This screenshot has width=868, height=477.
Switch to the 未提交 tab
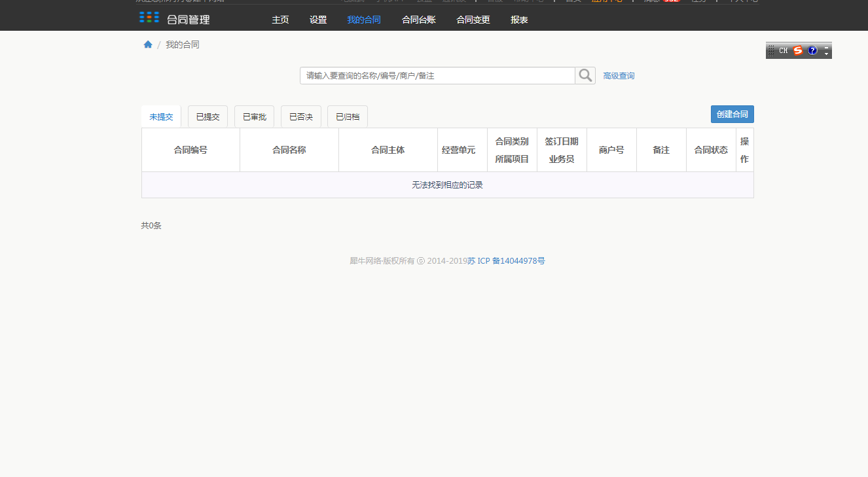161,116
